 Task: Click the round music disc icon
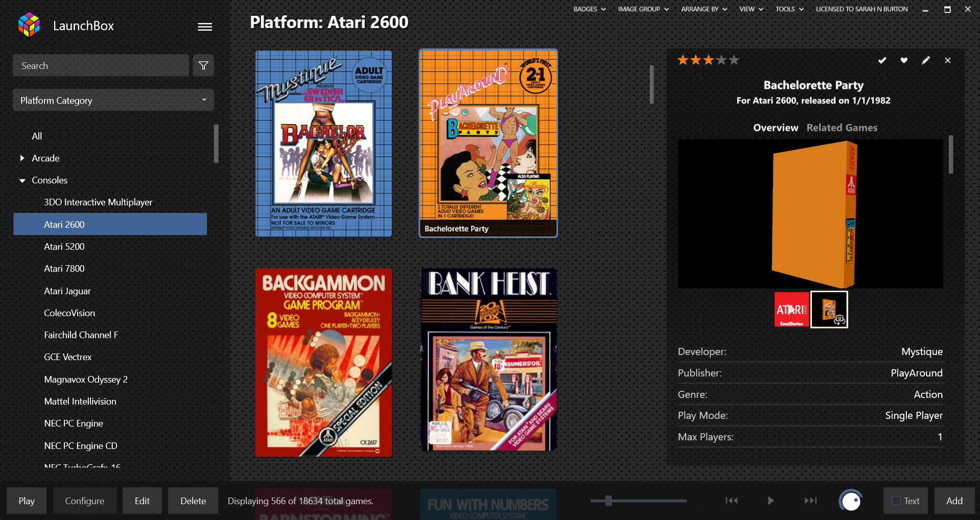(x=851, y=501)
